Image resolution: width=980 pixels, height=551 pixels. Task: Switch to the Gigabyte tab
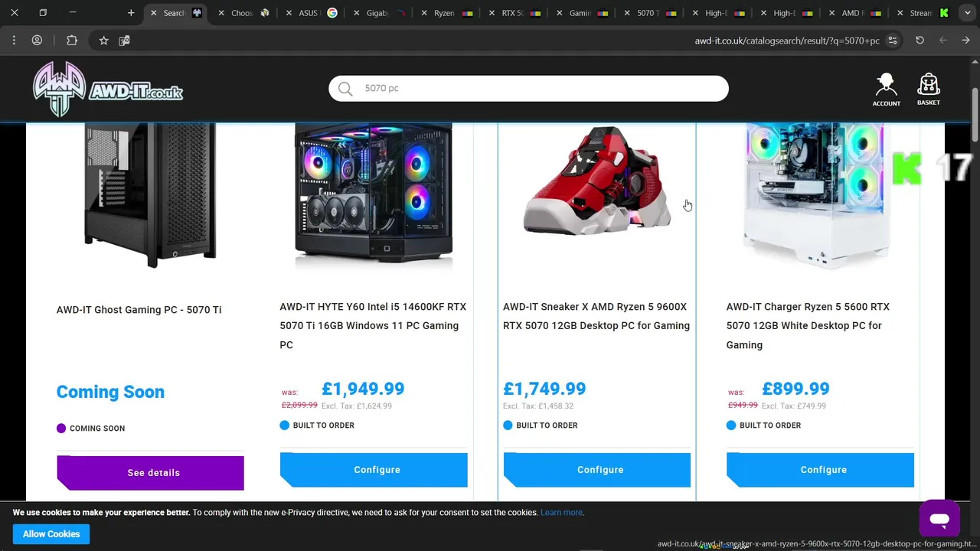point(377,13)
